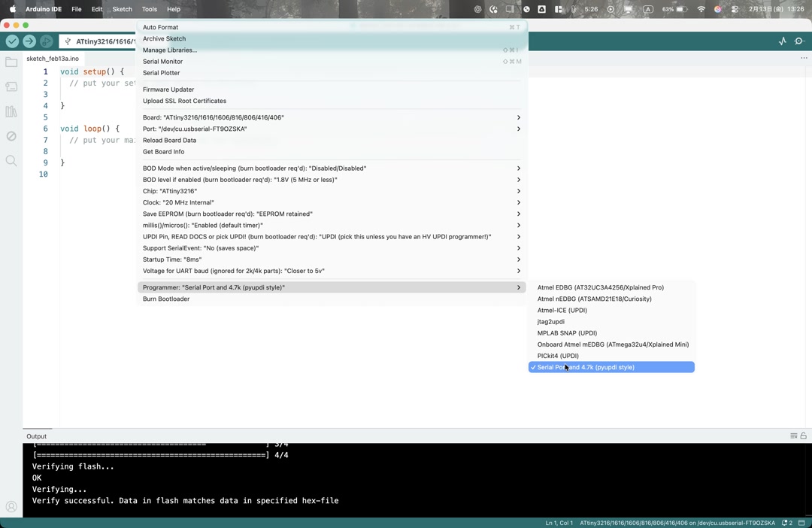Click board and port info in status bar
The height and width of the screenshot is (528, 812).
(677, 523)
